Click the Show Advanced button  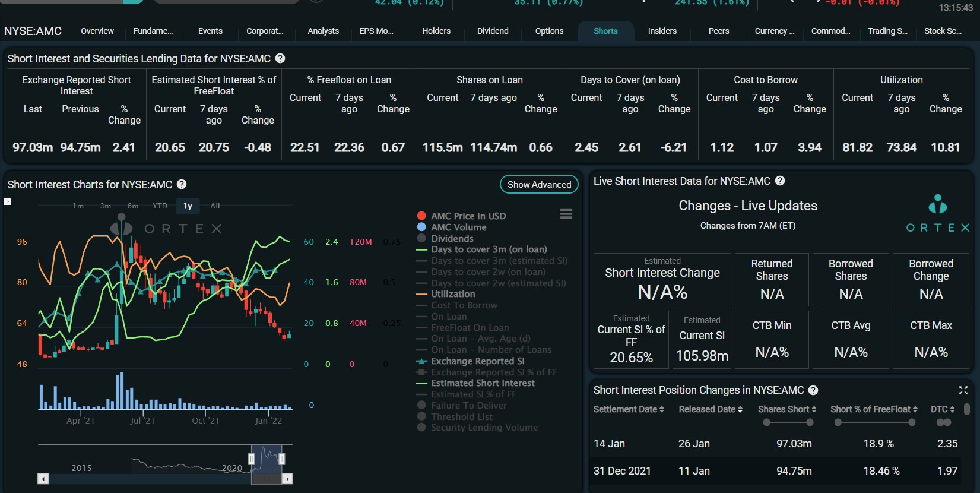point(539,185)
